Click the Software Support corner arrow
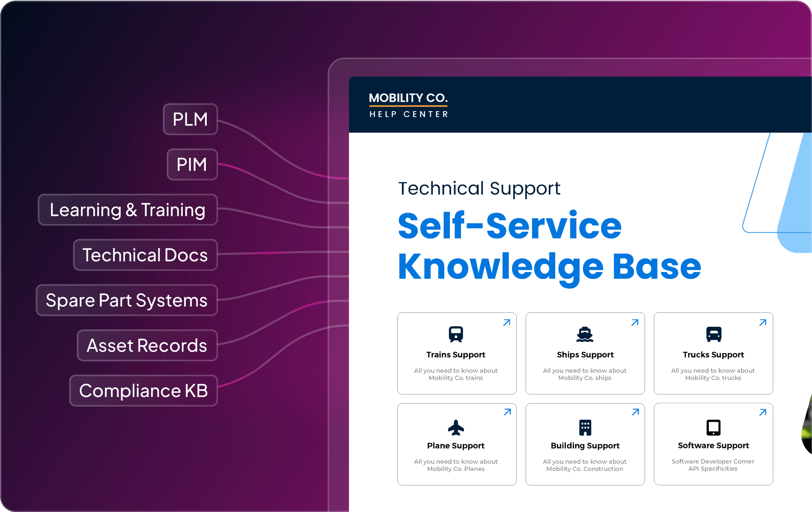The image size is (812, 512). (763, 412)
